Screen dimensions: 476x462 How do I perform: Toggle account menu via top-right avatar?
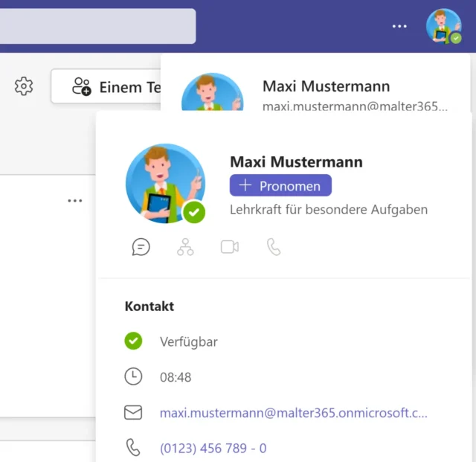tap(443, 26)
